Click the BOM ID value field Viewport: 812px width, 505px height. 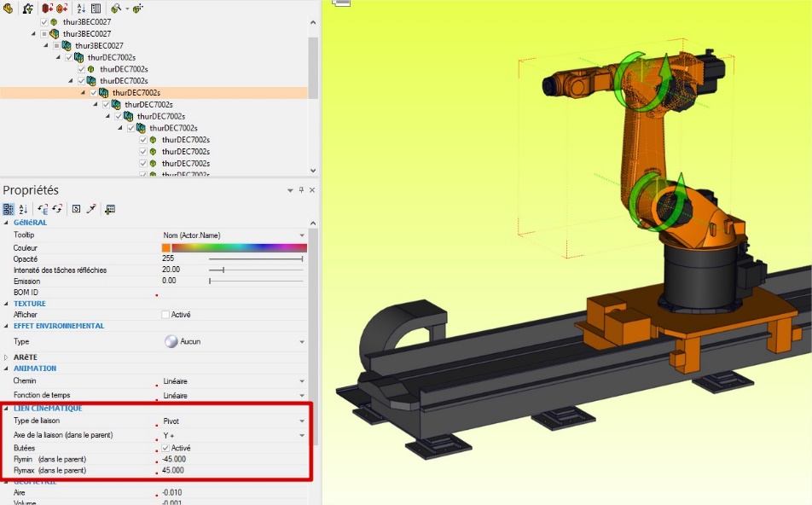[233, 292]
